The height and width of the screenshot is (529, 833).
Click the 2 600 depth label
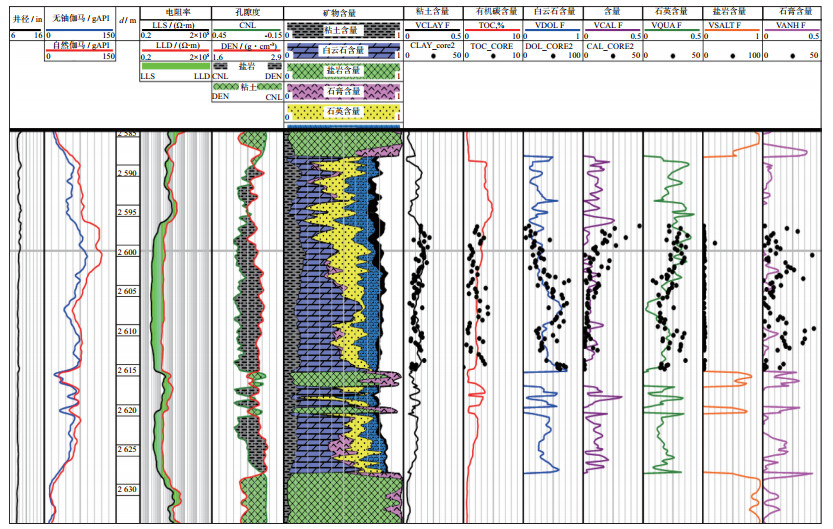pos(126,253)
